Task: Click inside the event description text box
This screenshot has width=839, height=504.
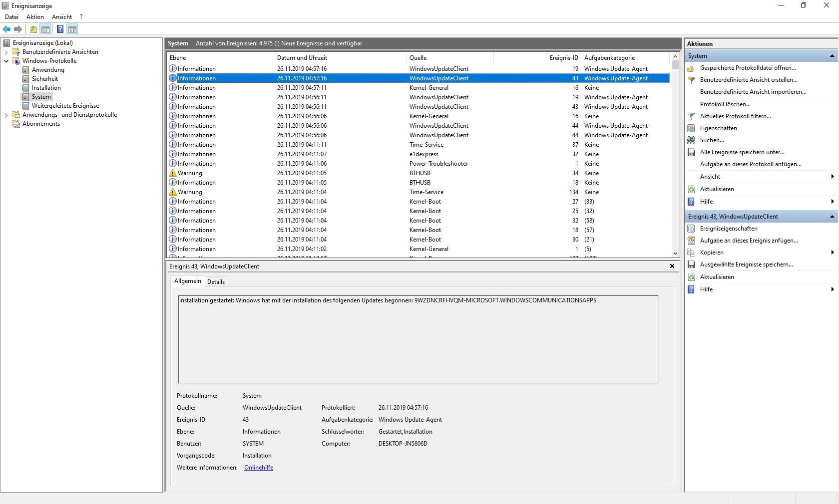Action: (x=418, y=339)
